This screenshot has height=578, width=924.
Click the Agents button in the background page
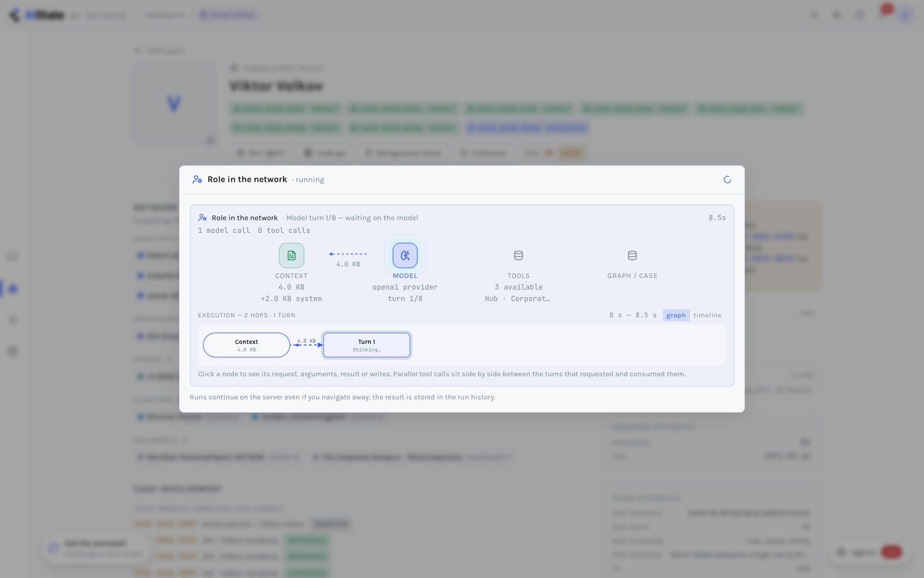[x=870, y=552]
